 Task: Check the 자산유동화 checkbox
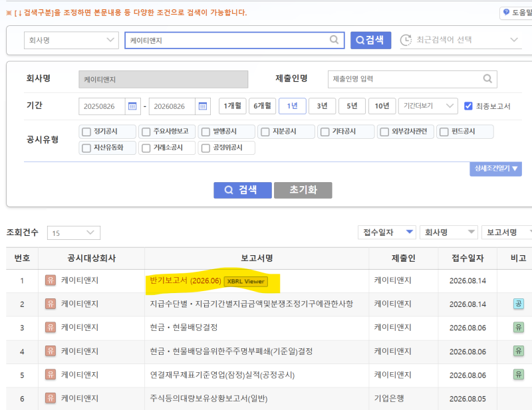[86, 148]
